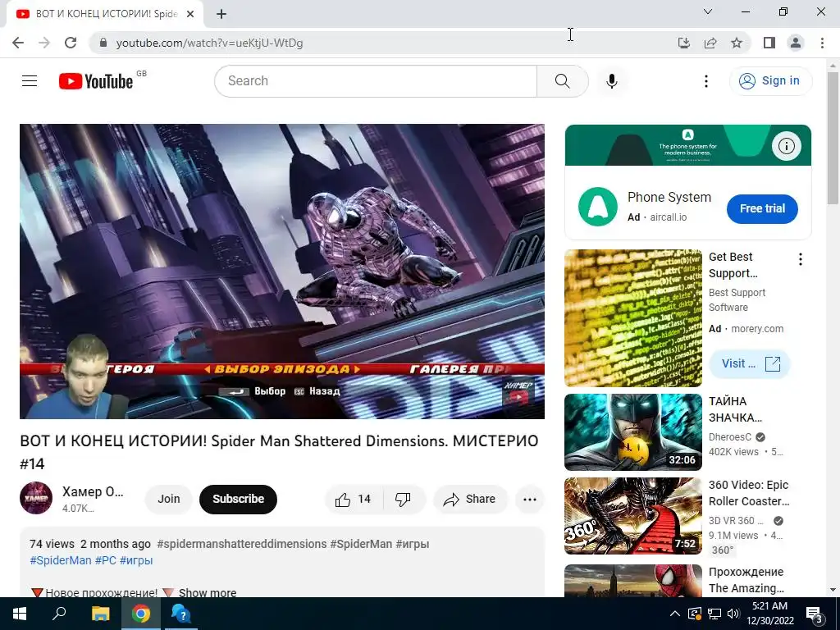
Task: Open Chrome profile avatar
Action: 796,43
